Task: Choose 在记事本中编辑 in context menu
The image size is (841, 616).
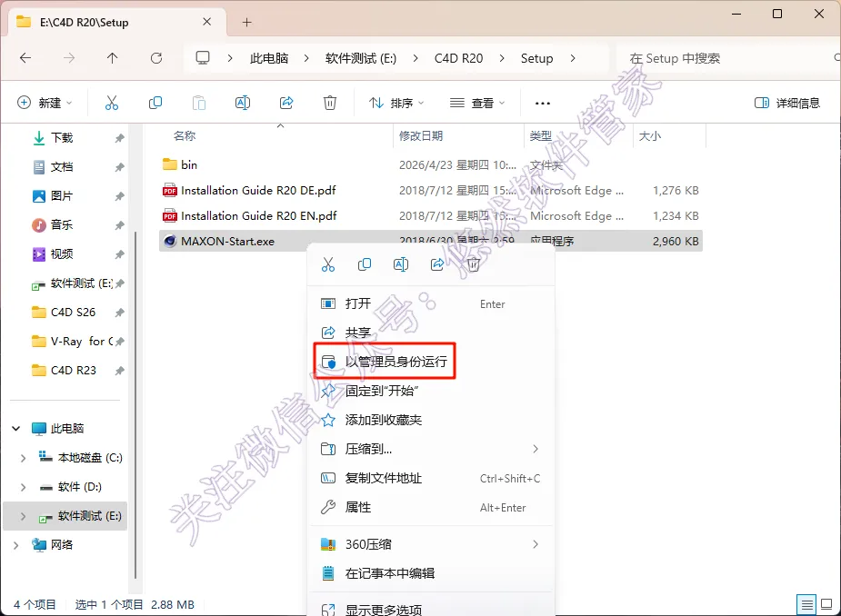Action: (431, 573)
